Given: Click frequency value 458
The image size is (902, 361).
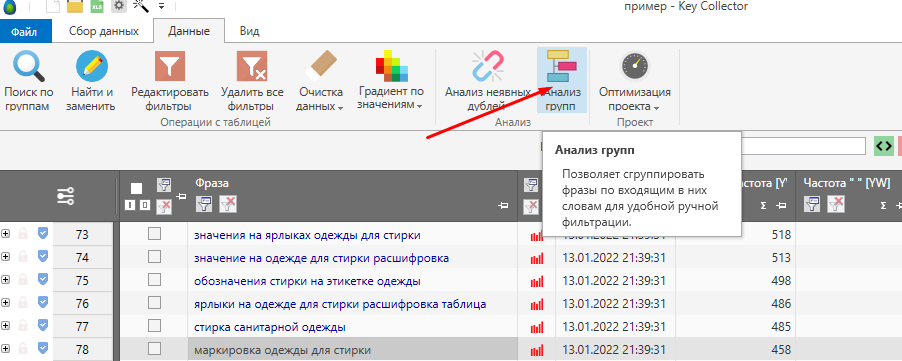Looking at the screenshot, I should tap(781, 350).
